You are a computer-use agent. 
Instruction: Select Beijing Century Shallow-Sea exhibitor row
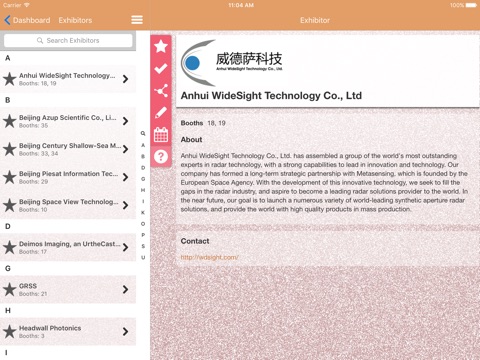click(68, 149)
